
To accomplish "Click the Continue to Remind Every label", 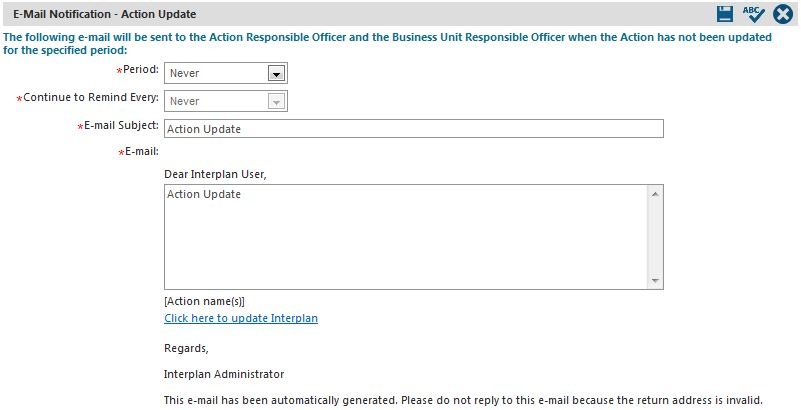I will [91, 98].
